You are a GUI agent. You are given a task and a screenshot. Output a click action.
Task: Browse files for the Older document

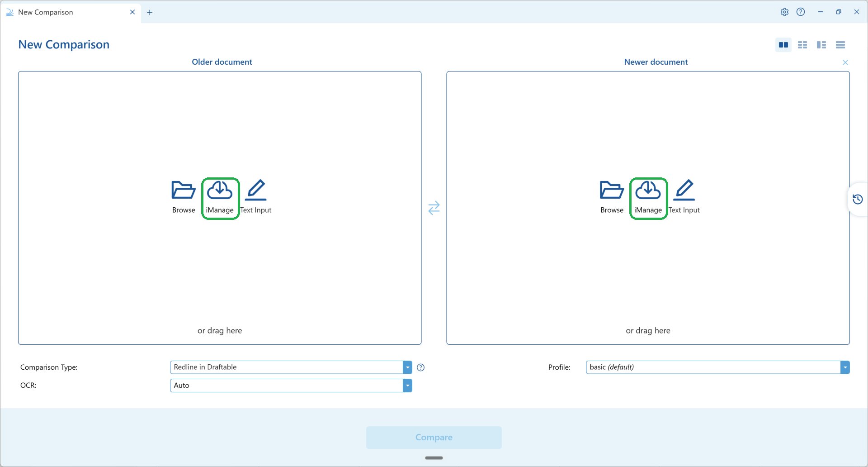point(184,197)
